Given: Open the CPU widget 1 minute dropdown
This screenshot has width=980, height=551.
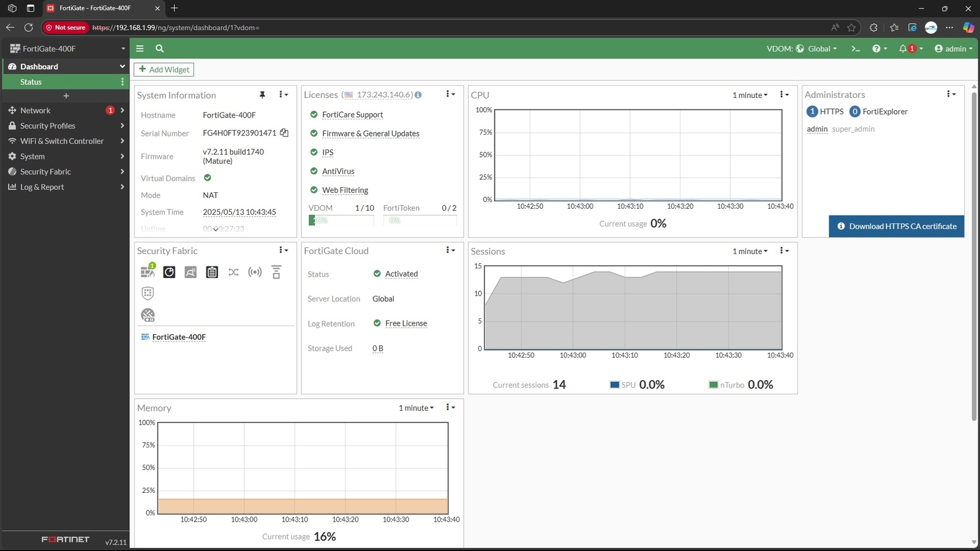Looking at the screenshot, I should pyautogui.click(x=750, y=96).
